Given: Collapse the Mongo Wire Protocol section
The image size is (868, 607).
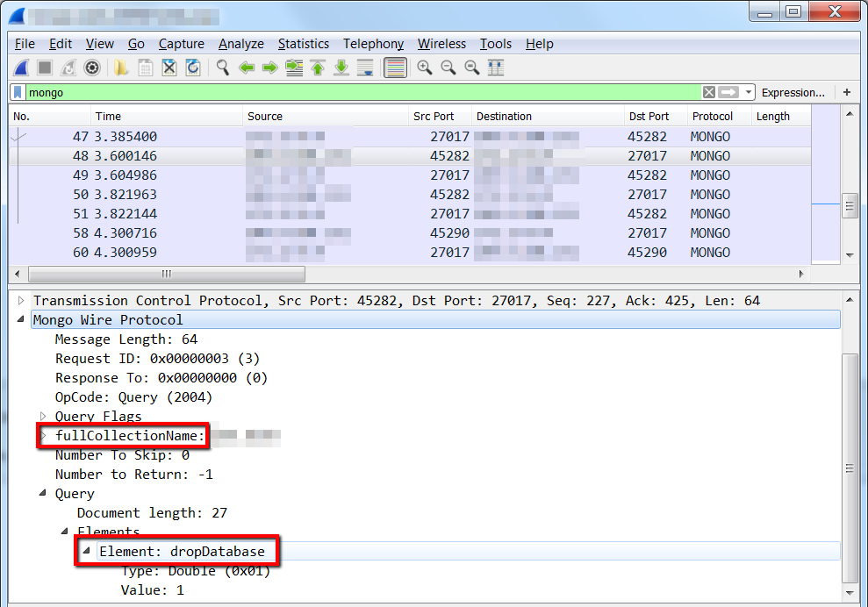Looking at the screenshot, I should tap(21, 319).
